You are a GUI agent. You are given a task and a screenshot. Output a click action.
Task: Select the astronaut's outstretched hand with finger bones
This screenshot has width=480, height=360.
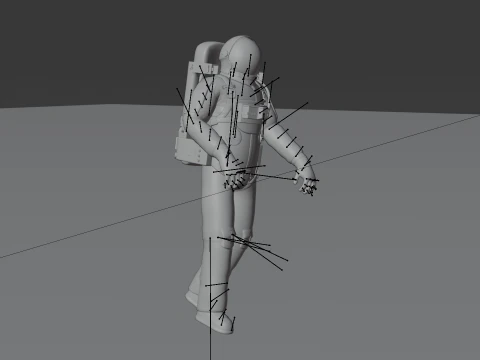306,181
